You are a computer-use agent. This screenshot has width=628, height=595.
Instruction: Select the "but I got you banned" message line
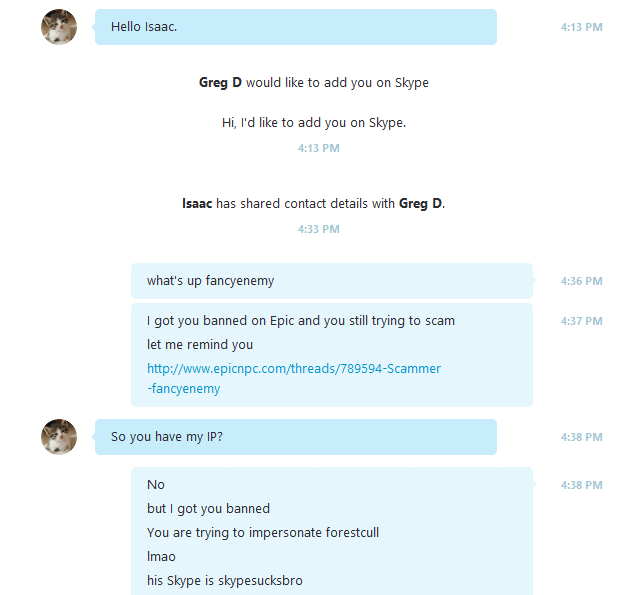(x=208, y=509)
